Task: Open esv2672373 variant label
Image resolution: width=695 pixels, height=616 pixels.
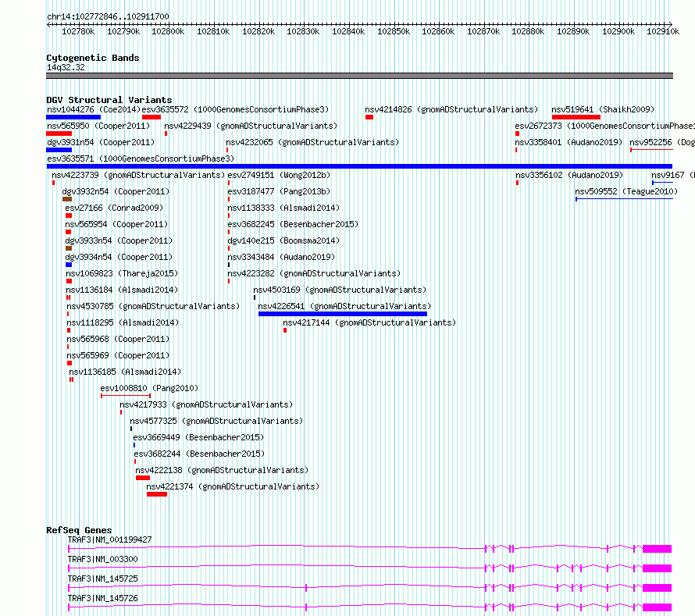Action: tap(604, 126)
